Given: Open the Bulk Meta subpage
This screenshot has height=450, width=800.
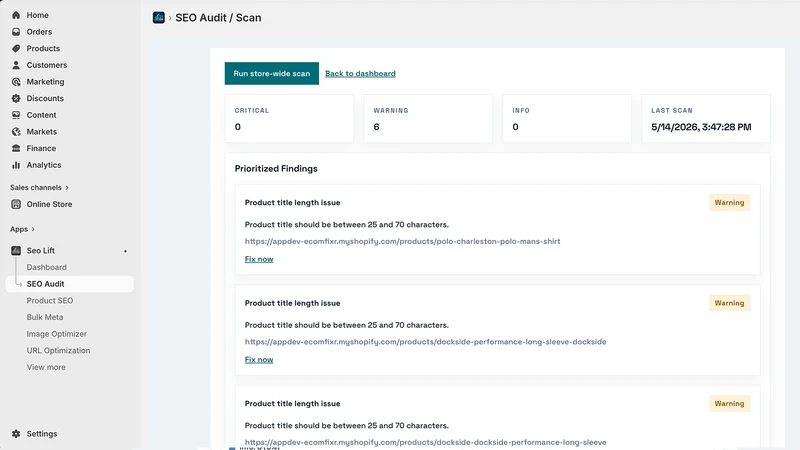Looking at the screenshot, I should tap(45, 317).
